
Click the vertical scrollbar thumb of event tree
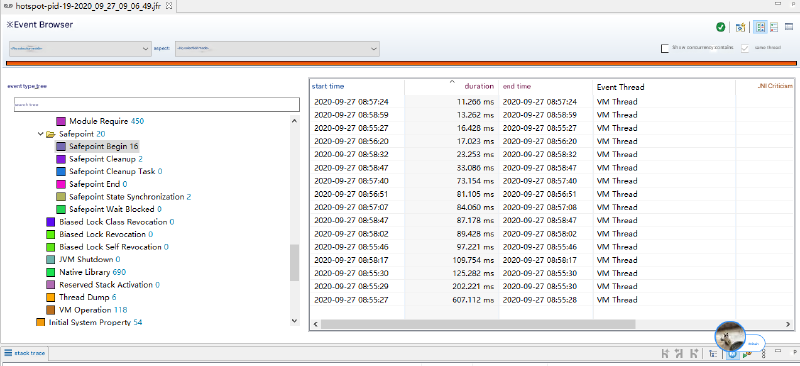pyautogui.click(x=294, y=263)
